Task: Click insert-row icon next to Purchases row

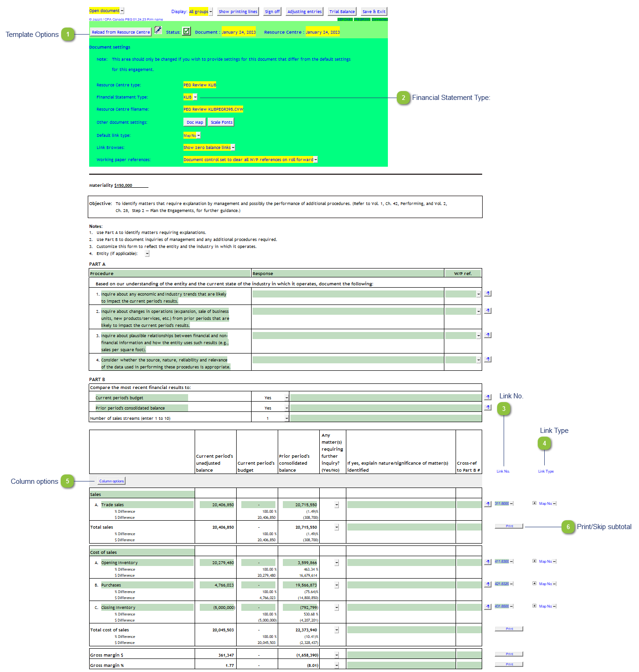Action: click(488, 584)
